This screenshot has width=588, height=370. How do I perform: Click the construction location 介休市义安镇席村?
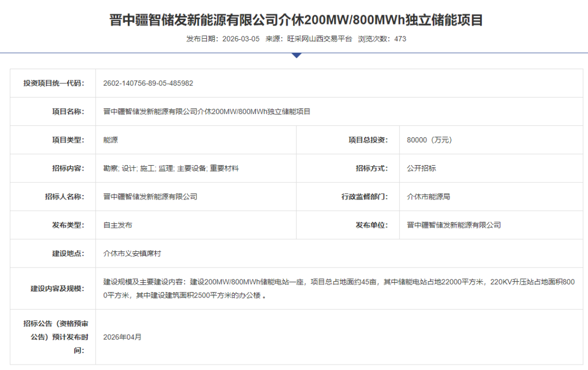click(x=132, y=253)
